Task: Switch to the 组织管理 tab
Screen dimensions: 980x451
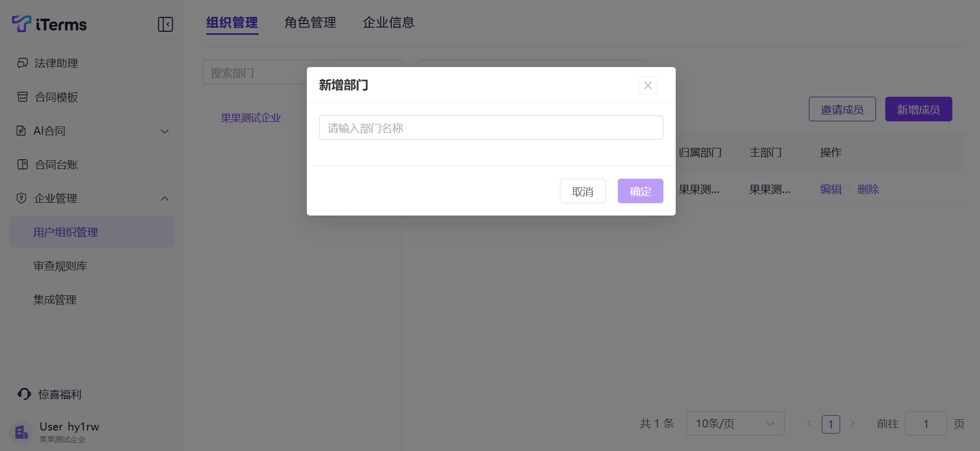Action: pos(232,23)
